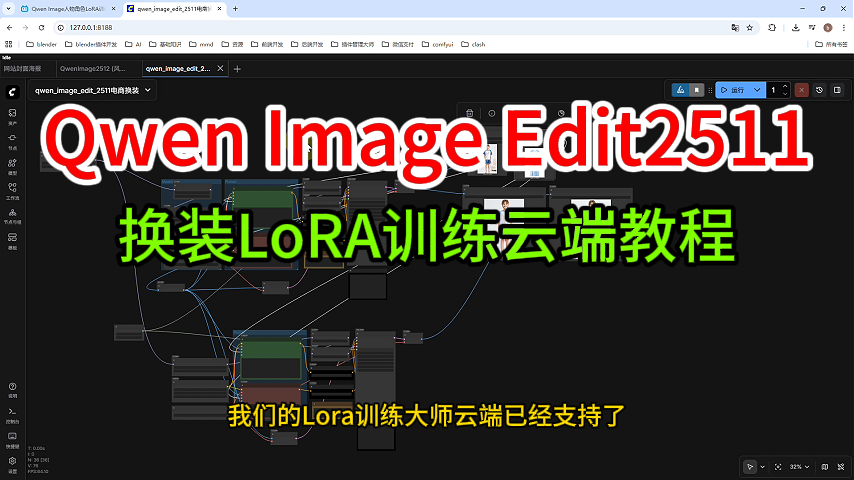Fit view to canvas icon
The height and width of the screenshot is (480, 854).
coord(778,467)
